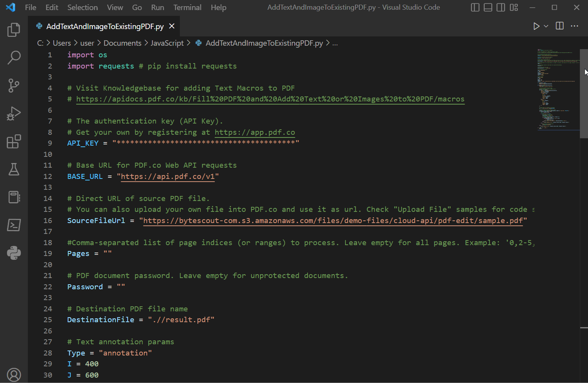588x383 pixels.
Task: Run Python file with play button
Action: 536,26
